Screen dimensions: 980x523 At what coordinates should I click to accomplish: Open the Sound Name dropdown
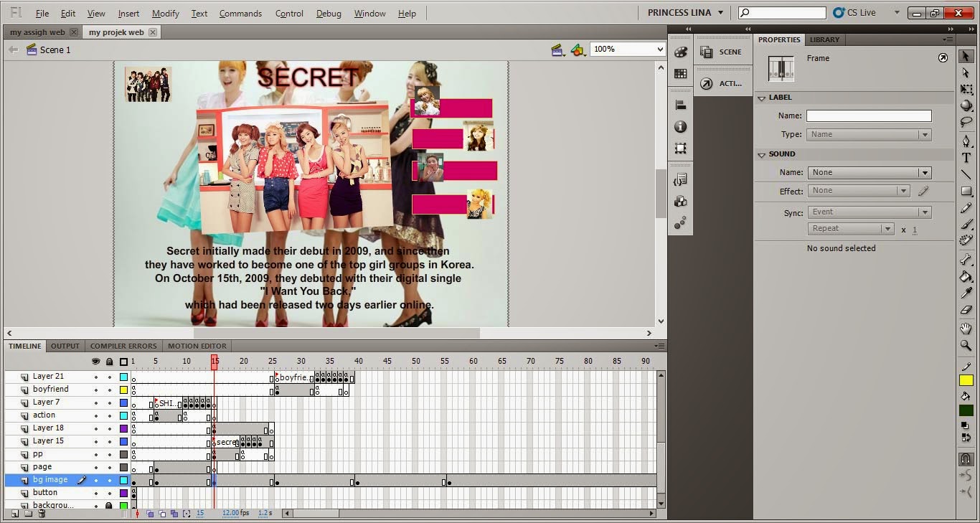click(869, 172)
